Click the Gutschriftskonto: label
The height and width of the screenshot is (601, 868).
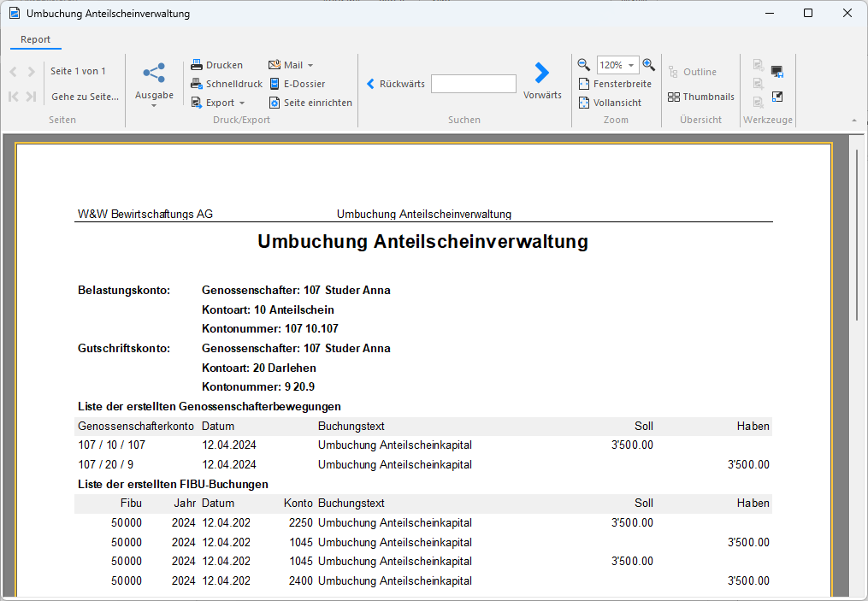pyautogui.click(x=124, y=348)
